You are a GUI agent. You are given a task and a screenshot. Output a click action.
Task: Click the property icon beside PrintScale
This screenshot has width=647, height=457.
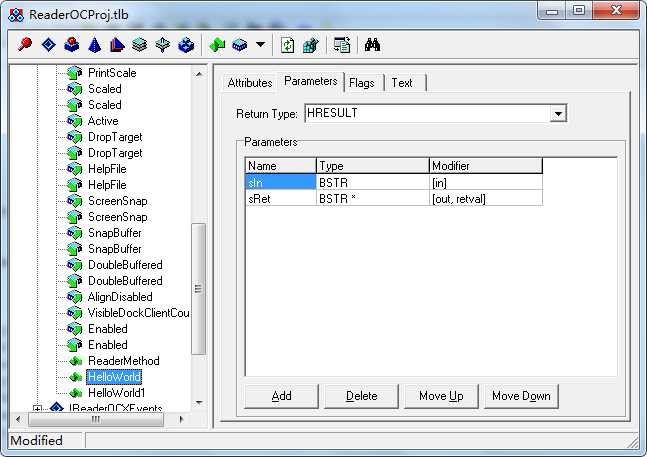click(75, 73)
